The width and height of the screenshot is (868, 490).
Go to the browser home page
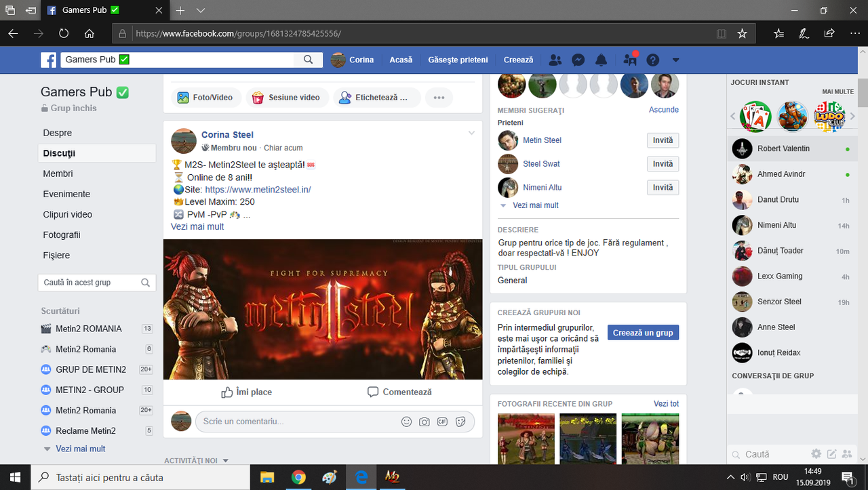click(89, 33)
